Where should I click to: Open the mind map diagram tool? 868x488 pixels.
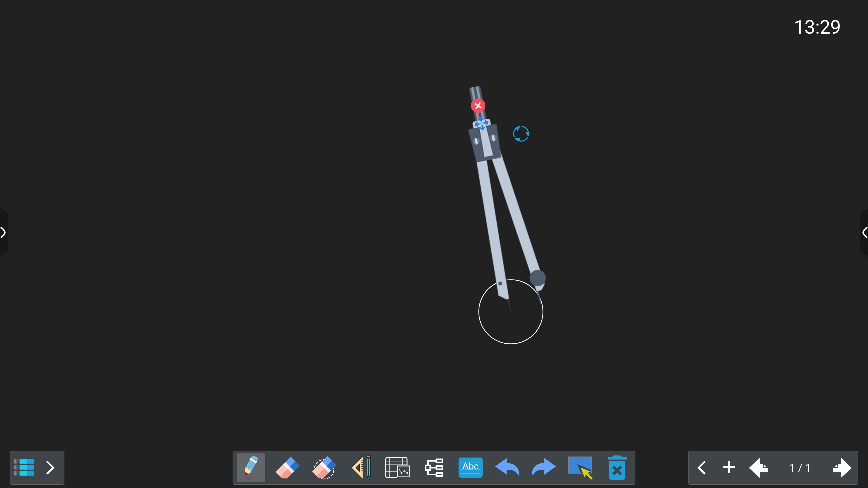coord(434,467)
